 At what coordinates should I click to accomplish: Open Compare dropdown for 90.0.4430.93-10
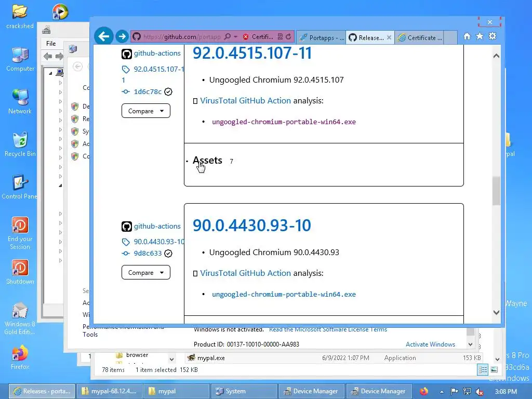coord(146,272)
